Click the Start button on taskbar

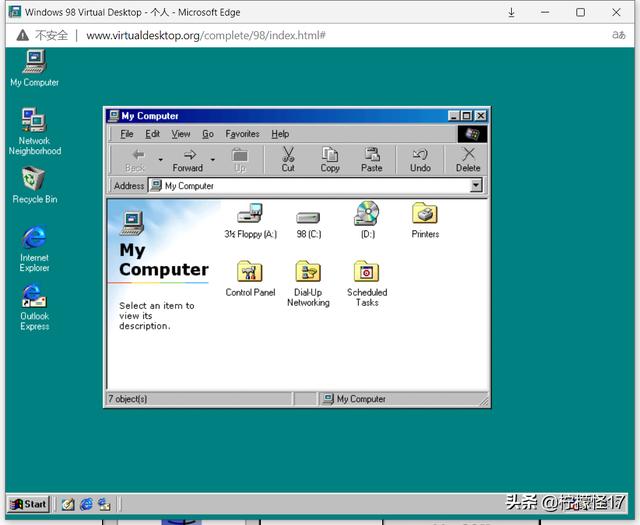[29, 505]
